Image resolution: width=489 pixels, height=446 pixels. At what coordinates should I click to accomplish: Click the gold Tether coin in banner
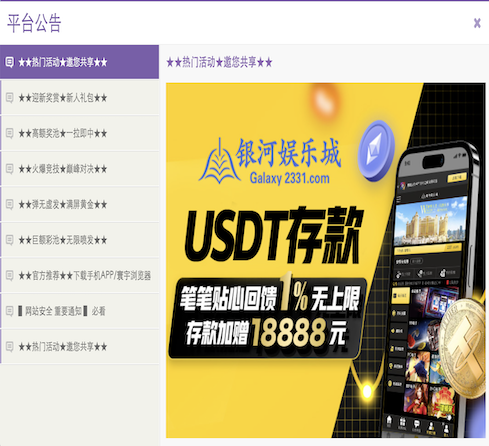[462, 347]
